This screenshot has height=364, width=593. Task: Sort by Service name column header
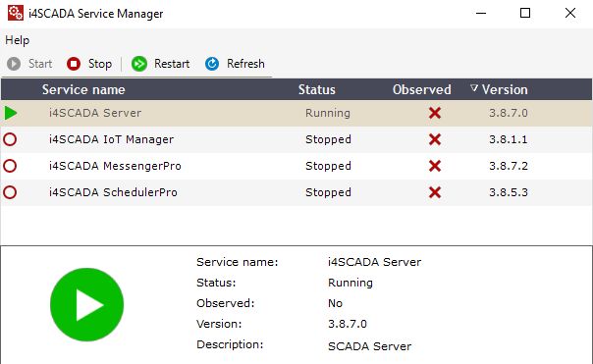[83, 89]
